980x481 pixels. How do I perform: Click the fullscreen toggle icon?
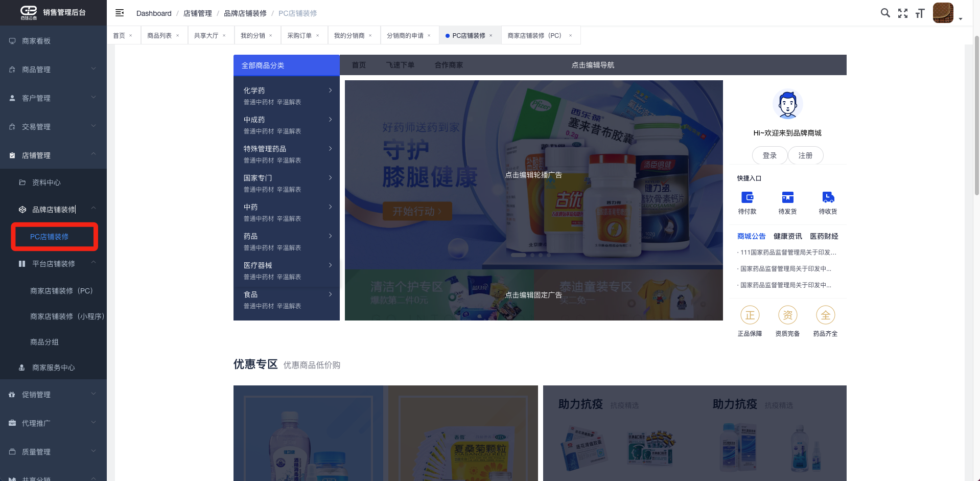(903, 13)
